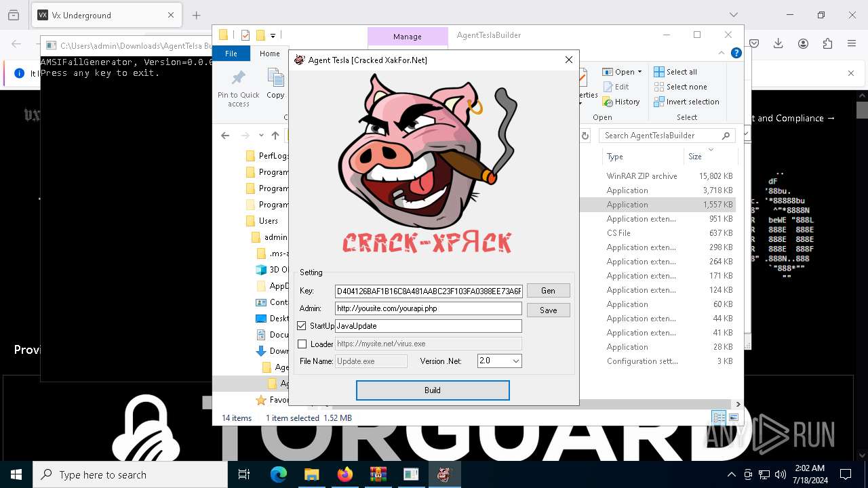Click new folder icon in title bar
868x488 pixels.
pyautogui.click(x=260, y=35)
